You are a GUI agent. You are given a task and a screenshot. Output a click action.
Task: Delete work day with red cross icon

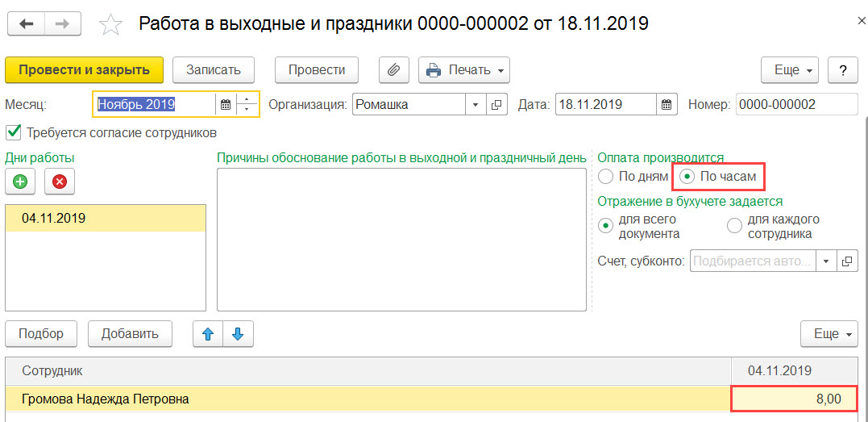pyautogui.click(x=59, y=182)
